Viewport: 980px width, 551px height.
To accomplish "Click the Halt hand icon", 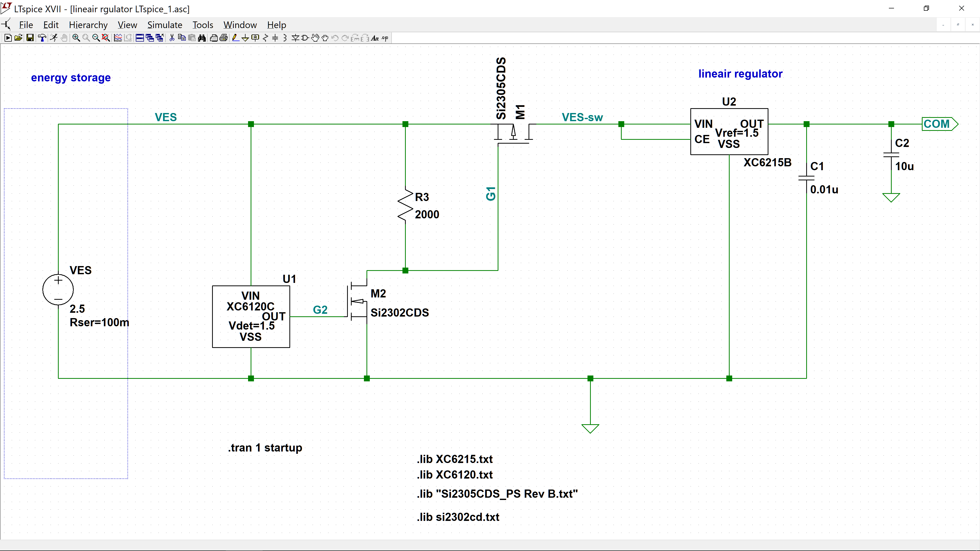I will (x=64, y=38).
